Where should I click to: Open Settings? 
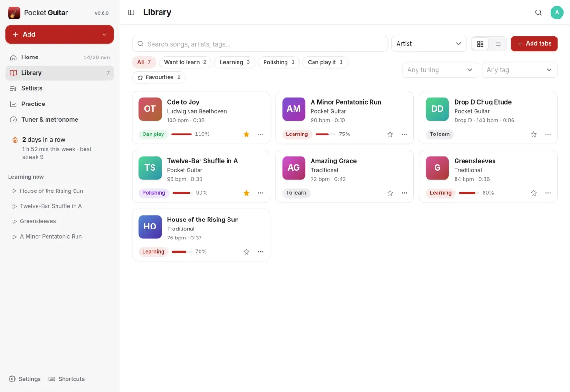(25, 379)
